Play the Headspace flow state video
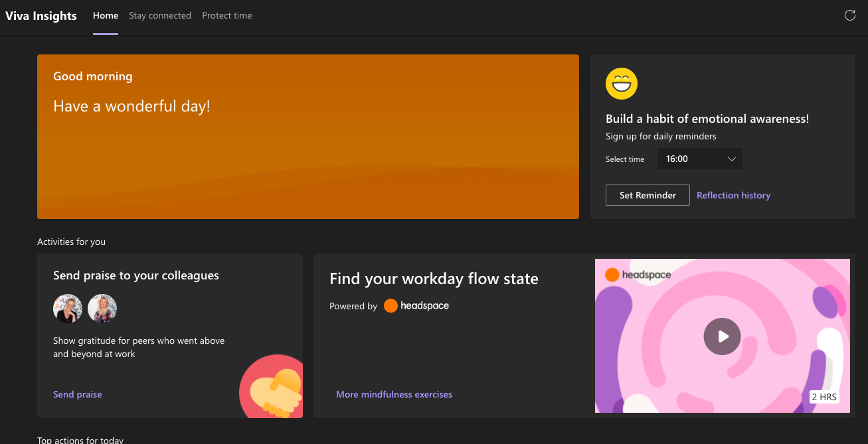The width and height of the screenshot is (868, 444). pos(722,336)
